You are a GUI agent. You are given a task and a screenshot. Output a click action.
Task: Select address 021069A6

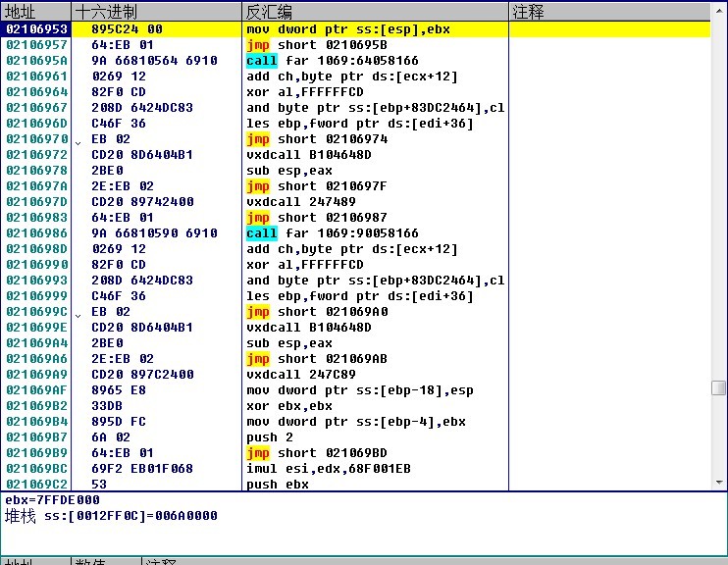pos(36,359)
